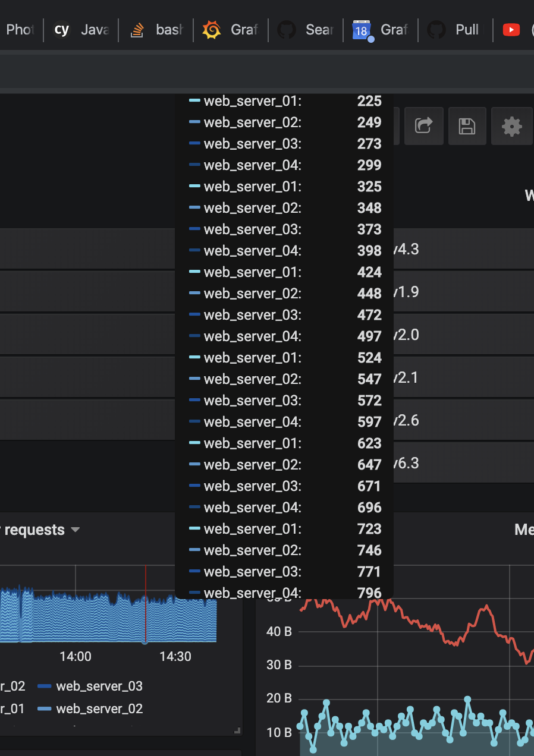Click the YouTube icon in the bookmarks bar
534x756 pixels.
point(510,29)
